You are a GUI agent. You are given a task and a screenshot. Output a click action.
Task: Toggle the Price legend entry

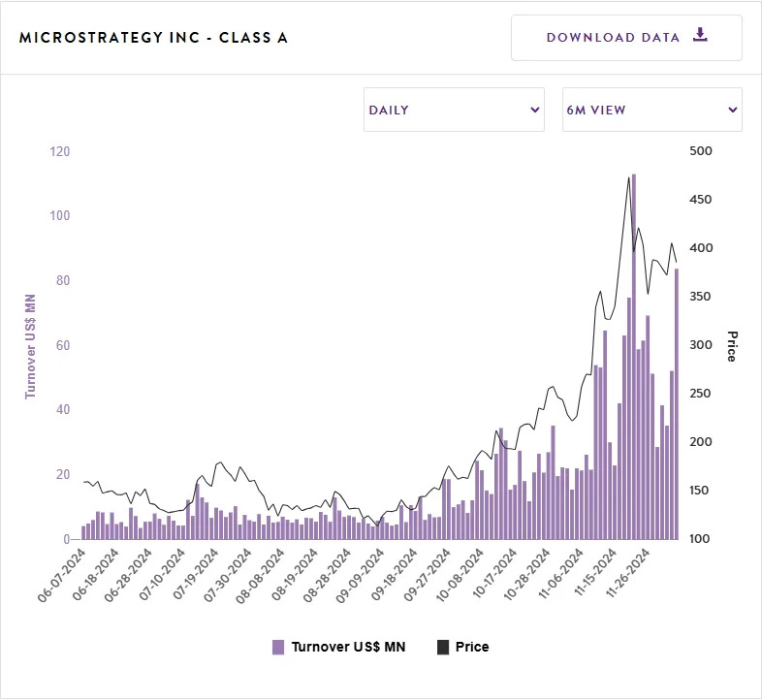(463, 647)
